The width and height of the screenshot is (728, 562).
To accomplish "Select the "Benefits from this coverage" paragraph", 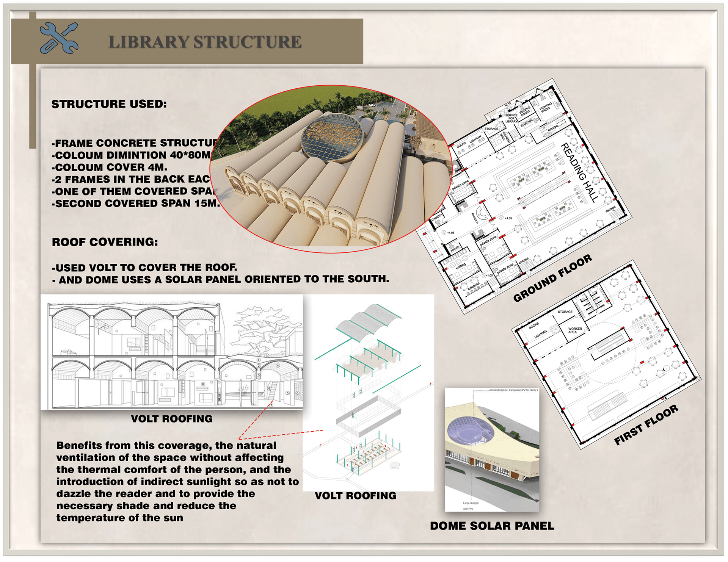I will (x=177, y=482).
